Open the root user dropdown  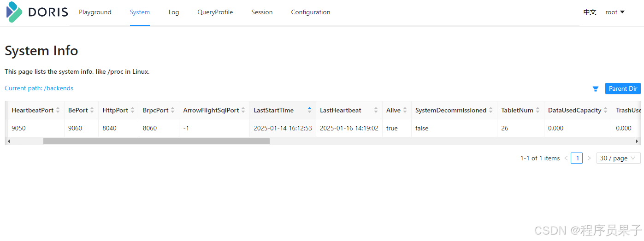[615, 12]
